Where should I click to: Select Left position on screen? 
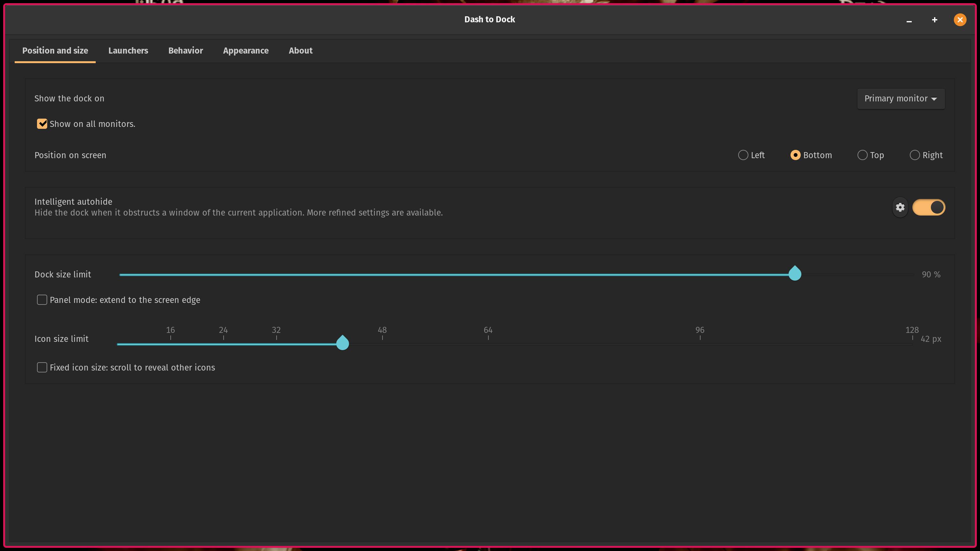coord(742,155)
